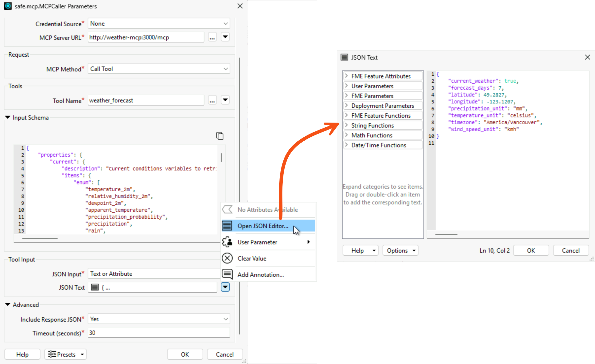Viewport: 595px width, 364px height.
Task: Click the JSON Text dialog title icon
Action: [344, 57]
